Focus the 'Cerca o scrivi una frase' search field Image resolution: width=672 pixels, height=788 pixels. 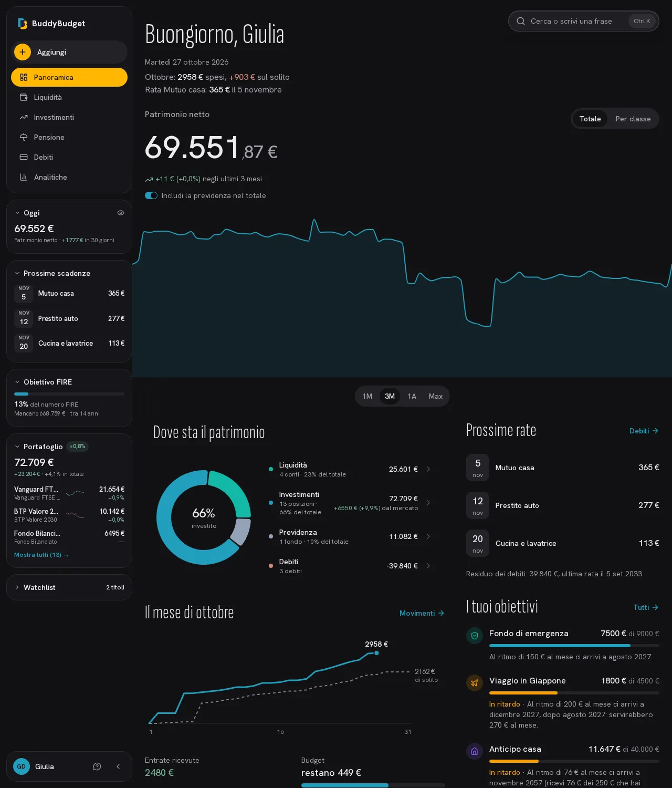584,21
